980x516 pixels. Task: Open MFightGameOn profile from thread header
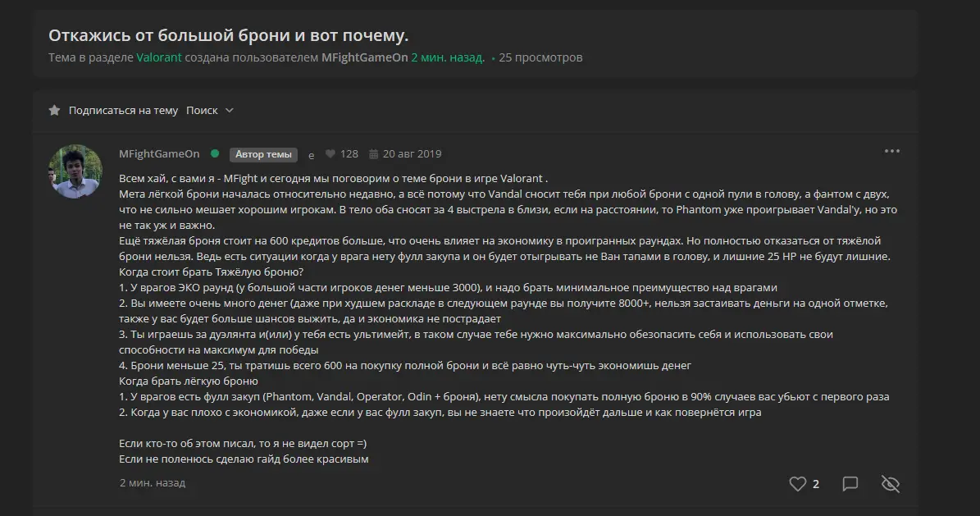click(364, 57)
